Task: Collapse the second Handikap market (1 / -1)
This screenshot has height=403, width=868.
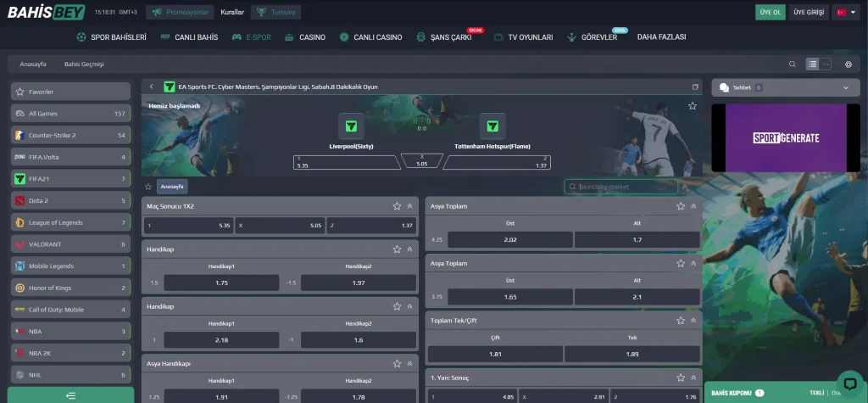Action: (x=409, y=306)
